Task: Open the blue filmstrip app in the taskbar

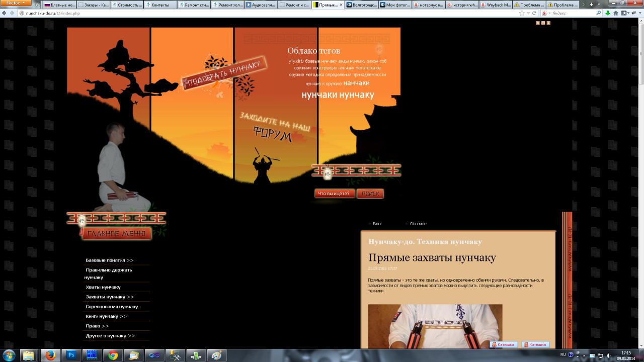Action: [x=92, y=355]
